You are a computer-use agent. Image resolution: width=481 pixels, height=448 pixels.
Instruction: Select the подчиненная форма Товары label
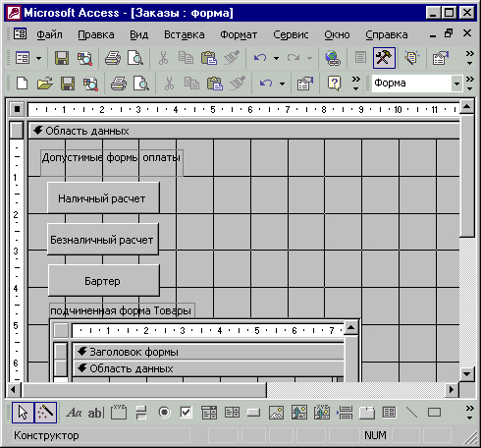click(122, 310)
